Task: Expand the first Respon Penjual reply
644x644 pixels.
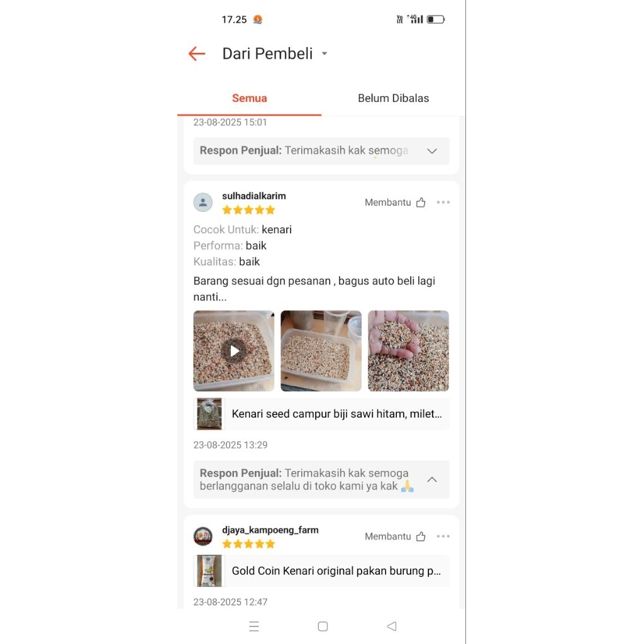Action: [431, 151]
